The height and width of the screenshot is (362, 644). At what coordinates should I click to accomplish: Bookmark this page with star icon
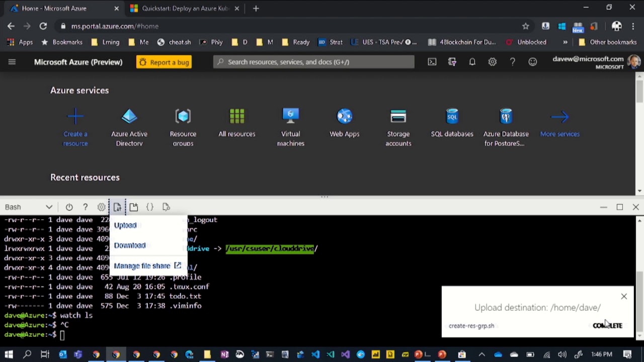click(x=526, y=26)
